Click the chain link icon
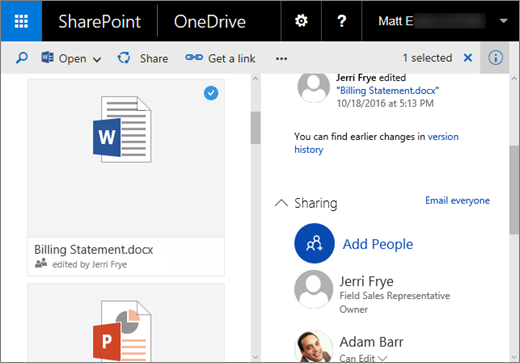 (194, 57)
